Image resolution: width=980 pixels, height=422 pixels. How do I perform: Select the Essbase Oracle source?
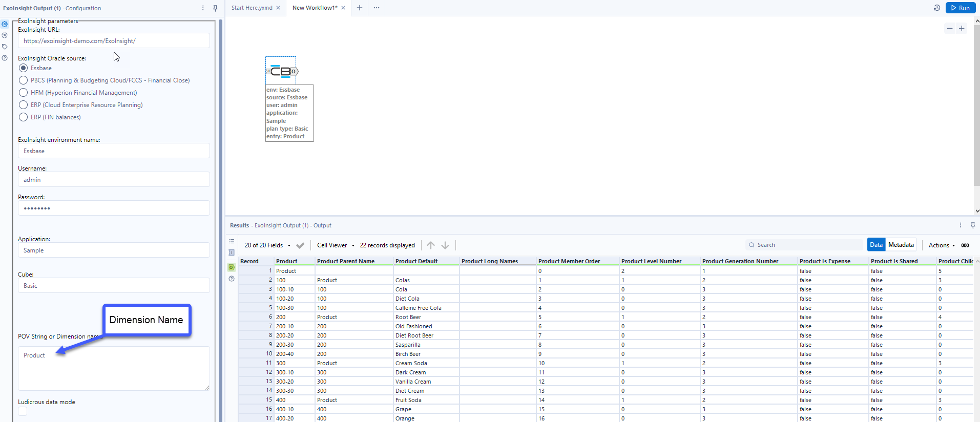coord(23,68)
